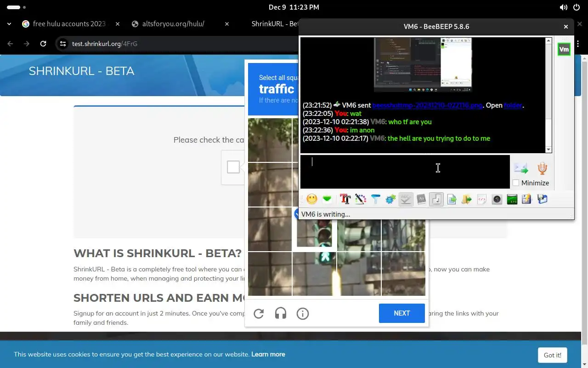Select the ShrinkURL browser tab
This screenshot has width=588, height=368.
[x=274, y=24]
